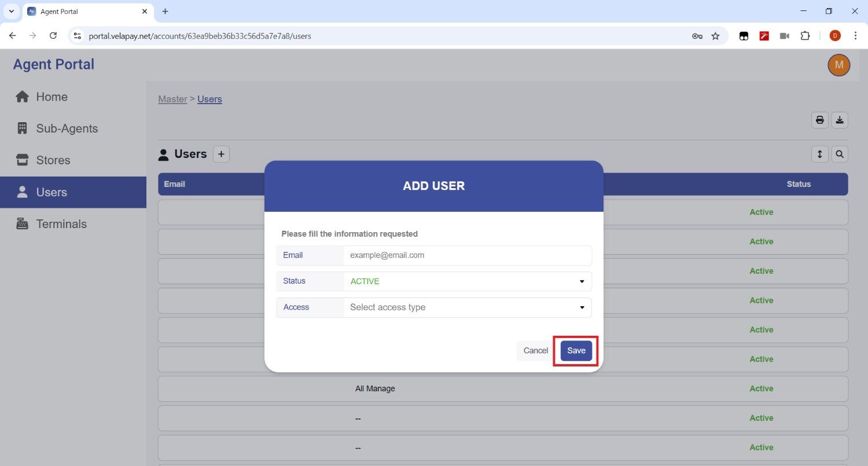The image size is (868, 466).
Task: Expand the Select access type dropdown
Action: pyautogui.click(x=467, y=307)
